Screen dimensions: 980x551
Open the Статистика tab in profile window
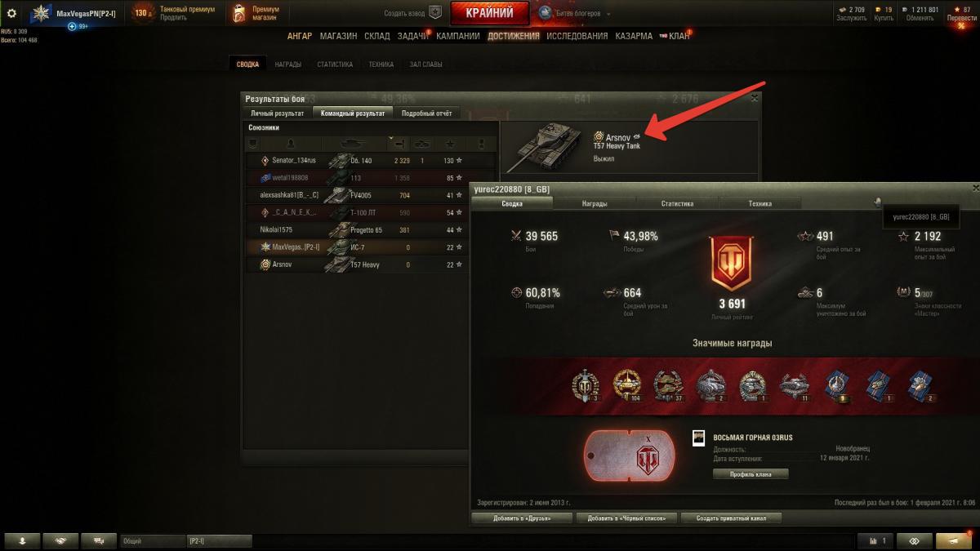(x=677, y=203)
